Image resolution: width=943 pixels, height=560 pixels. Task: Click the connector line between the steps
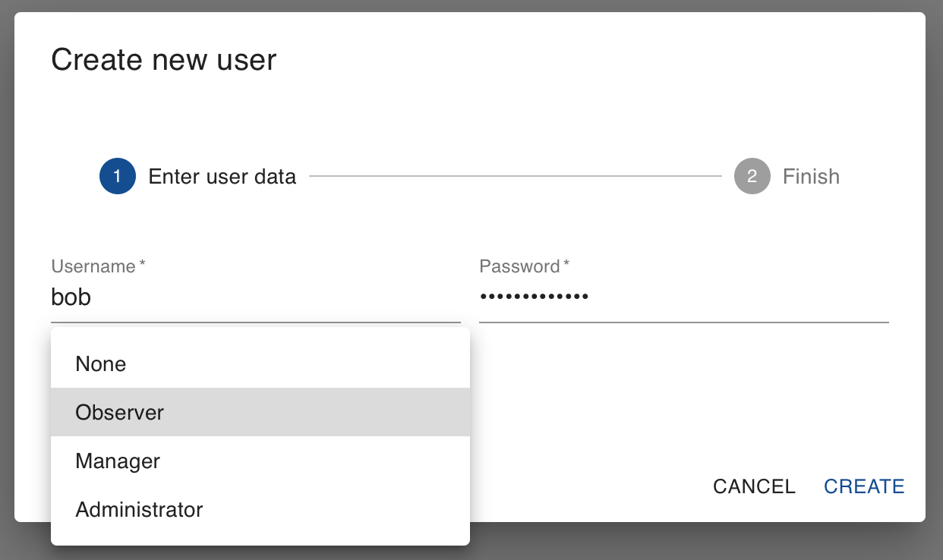point(516,177)
